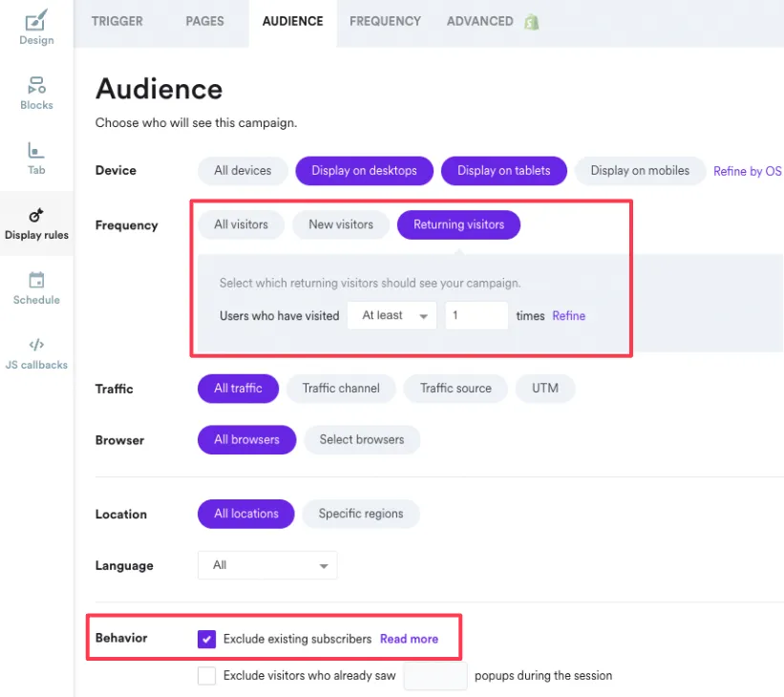Click the visit times number field
Screen dimensions: 784x697
click(477, 315)
